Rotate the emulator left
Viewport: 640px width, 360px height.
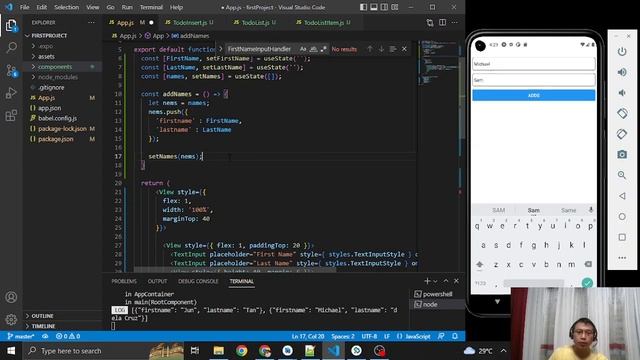pos(622,113)
